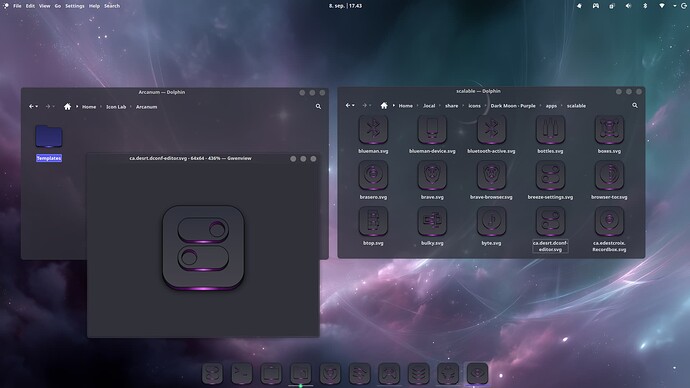Open the Edit menu
Viewport: 690px width, 388px height.
[30, 6]
